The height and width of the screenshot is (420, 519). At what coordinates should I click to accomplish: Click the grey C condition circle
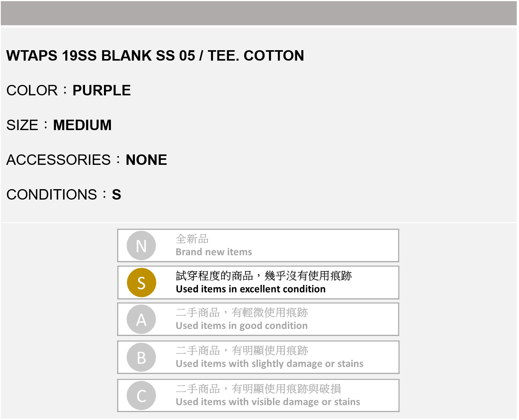[x=141, y=396]
